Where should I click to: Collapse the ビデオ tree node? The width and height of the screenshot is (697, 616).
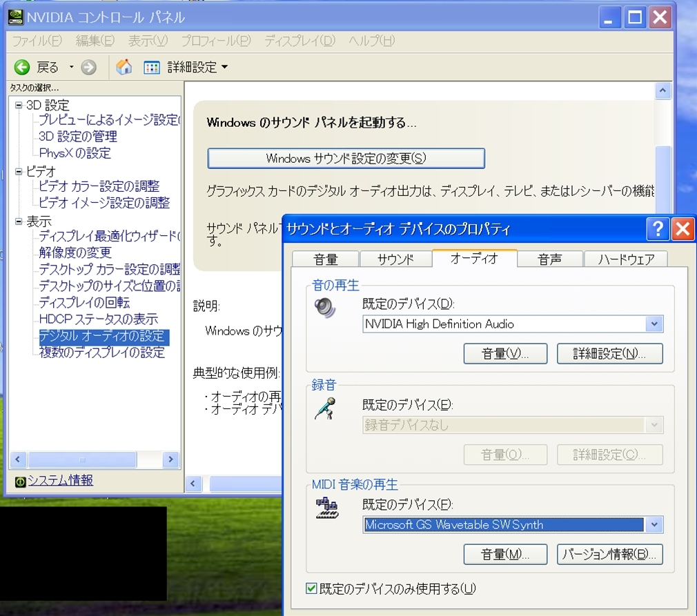[x=19, y=171]
